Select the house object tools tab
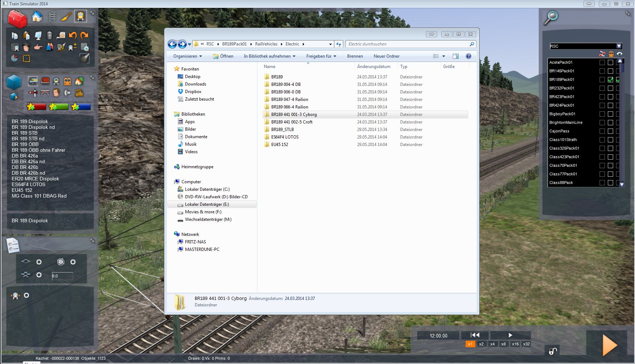This screenshot has height=364, width=635. 37,16
